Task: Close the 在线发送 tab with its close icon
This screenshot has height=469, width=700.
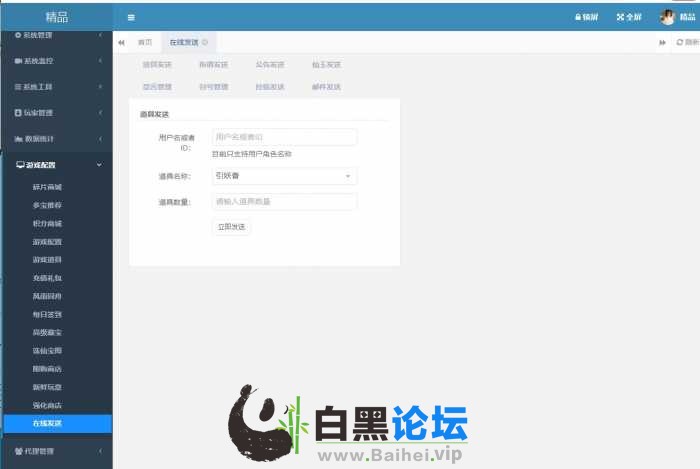Action: tap(205, 42)
